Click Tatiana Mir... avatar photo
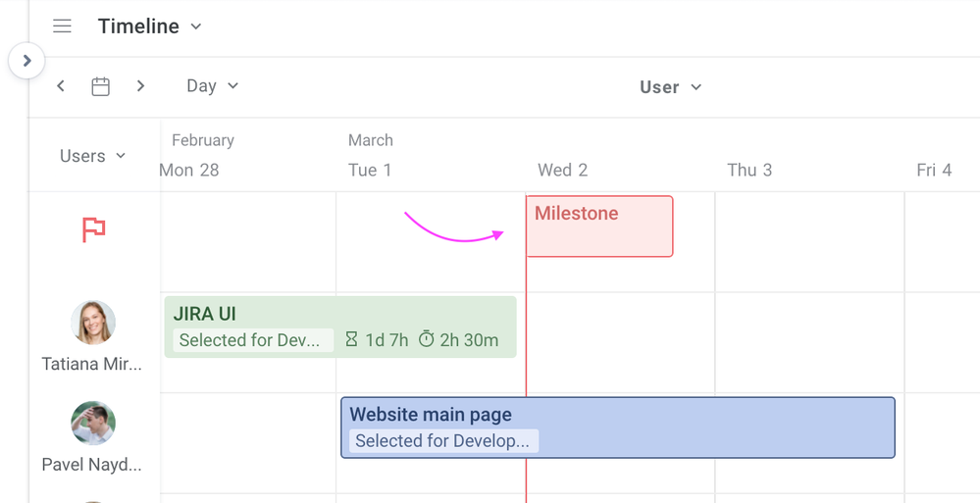 [93, 323]
